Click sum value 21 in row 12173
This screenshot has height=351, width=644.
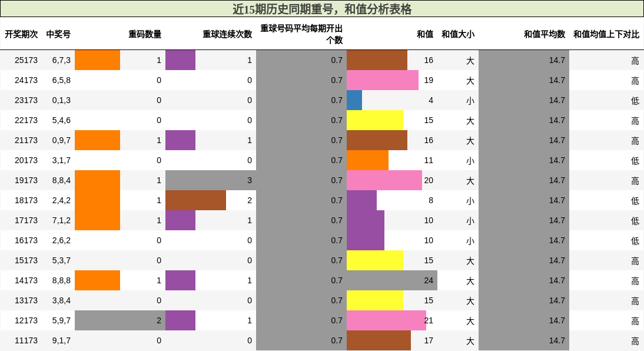tap(429, 320)
